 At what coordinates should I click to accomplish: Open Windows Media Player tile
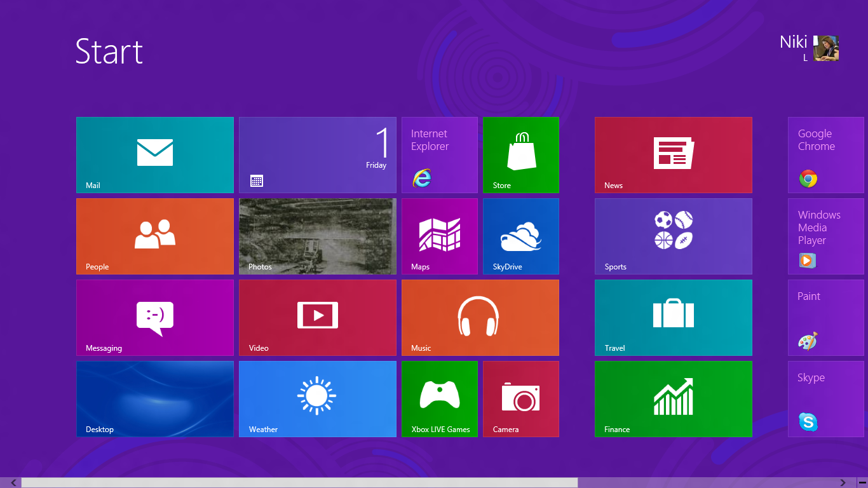(x=826, y=236)
